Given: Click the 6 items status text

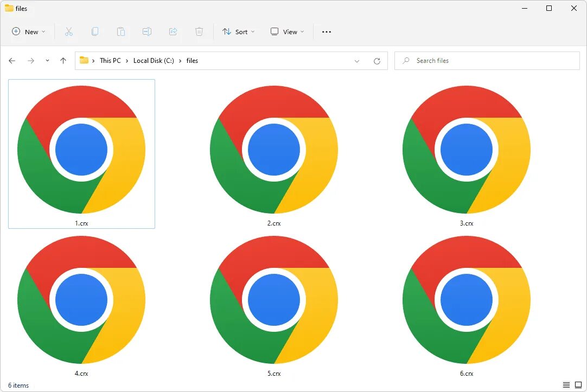Looking at the screenshot, I should coord(18,385).
